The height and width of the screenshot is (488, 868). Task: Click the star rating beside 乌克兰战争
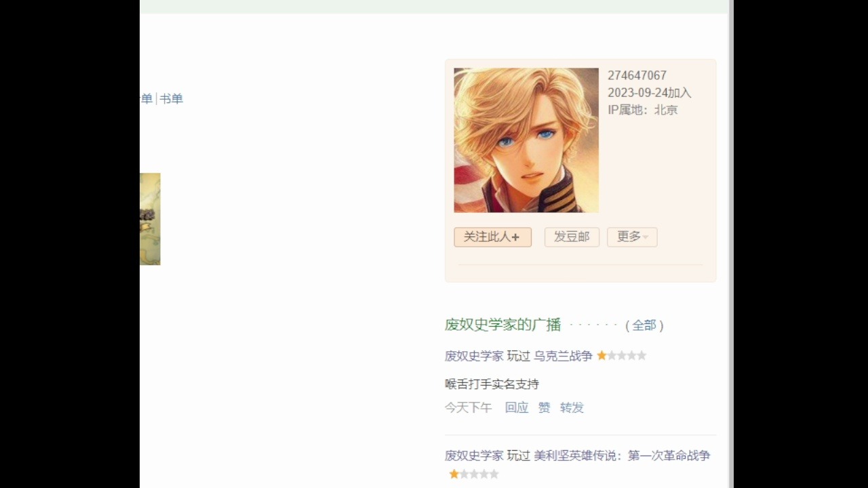pyautogui.click(x=622, y=356)
